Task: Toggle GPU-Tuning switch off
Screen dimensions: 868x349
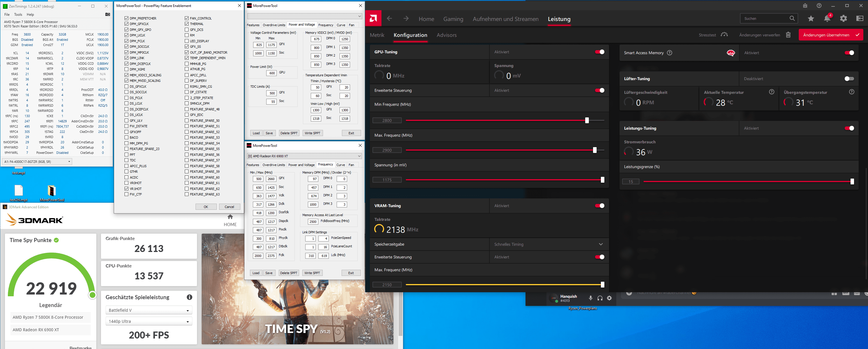Action: (599, 52)
